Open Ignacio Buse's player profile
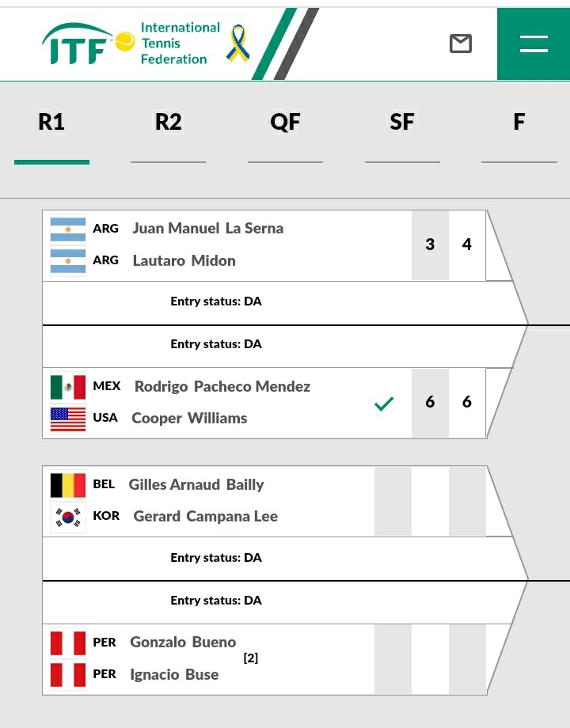Screen dimensions: 570x728 174,675
